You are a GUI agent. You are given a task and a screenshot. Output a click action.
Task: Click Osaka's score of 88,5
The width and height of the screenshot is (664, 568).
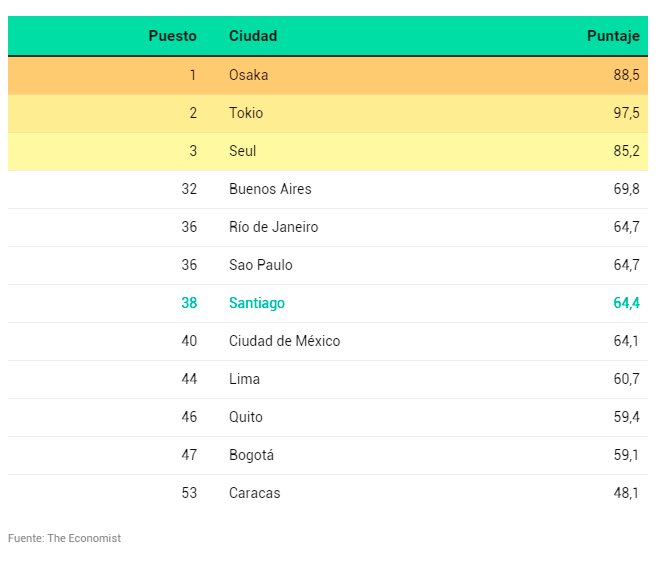pos(626,75)
